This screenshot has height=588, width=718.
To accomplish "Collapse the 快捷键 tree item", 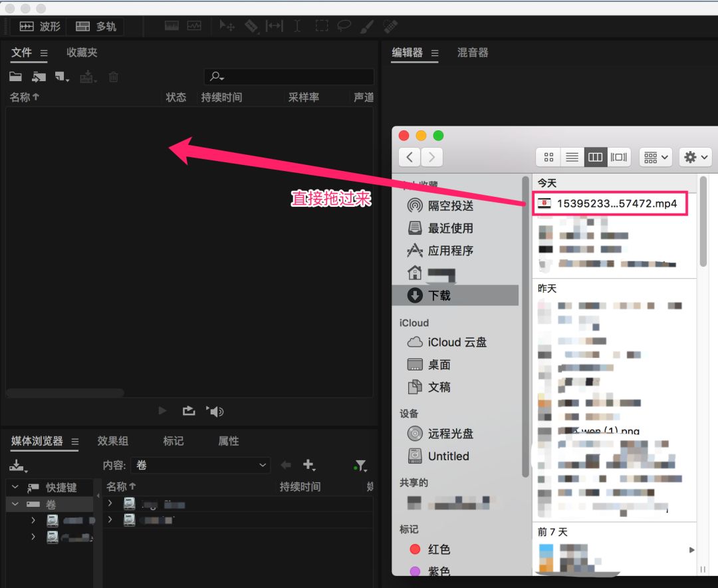I will (x=15, y=487).
